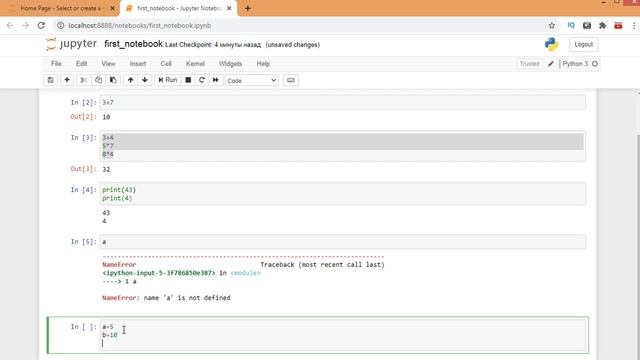Open the View menu
The image size is (640, 360).
pyautogui.click(x=108, y=64)
